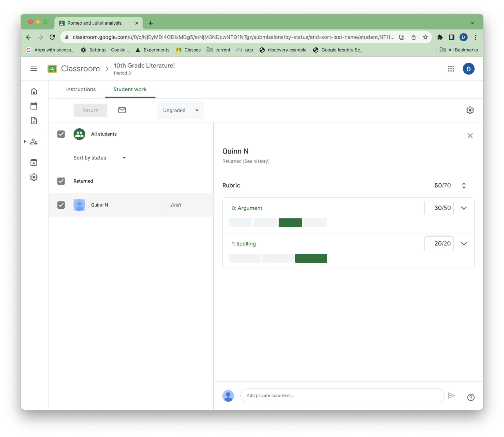Expand the Spelling rubric criterion
This screenshot has height=437, width=504.
[x=464, y=243]
